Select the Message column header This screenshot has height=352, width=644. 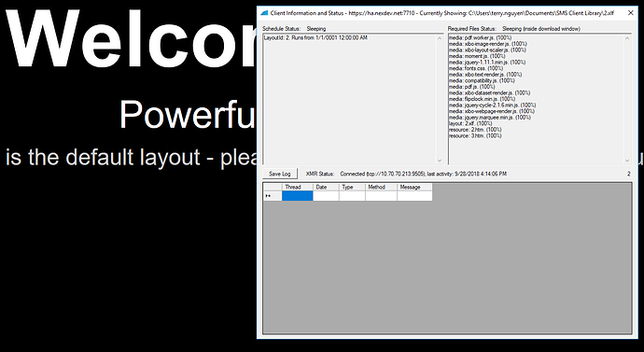(x=414, y=187)
